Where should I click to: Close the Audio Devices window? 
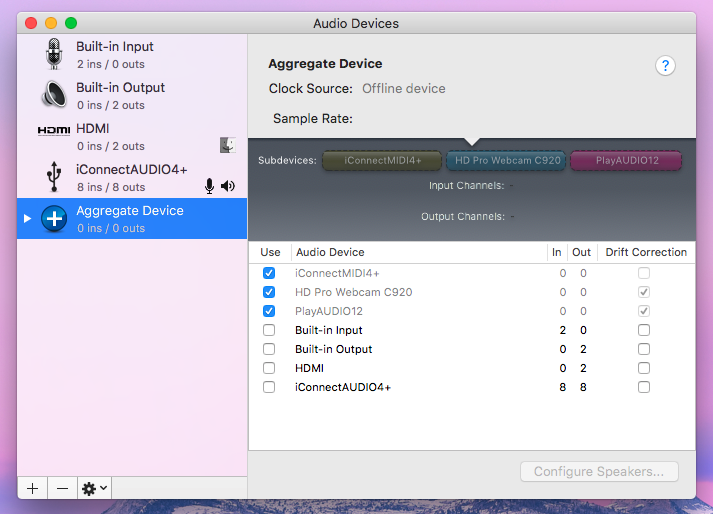click(31, 23)
